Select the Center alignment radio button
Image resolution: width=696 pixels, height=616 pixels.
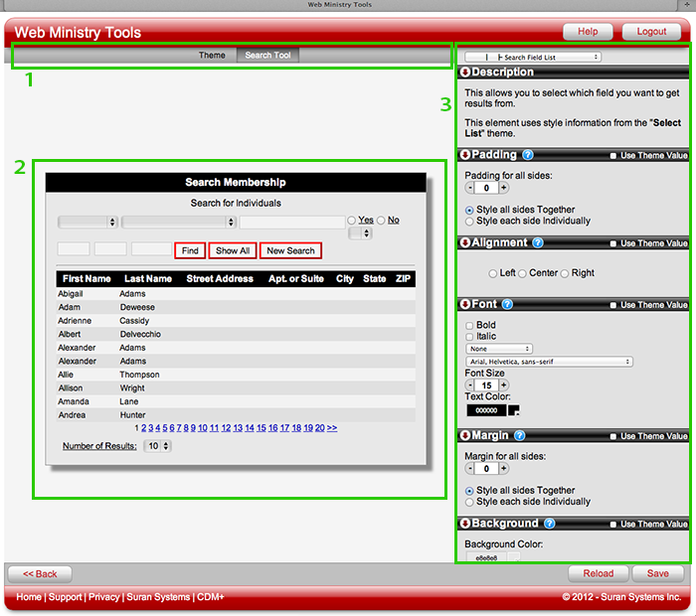(523, 273)
